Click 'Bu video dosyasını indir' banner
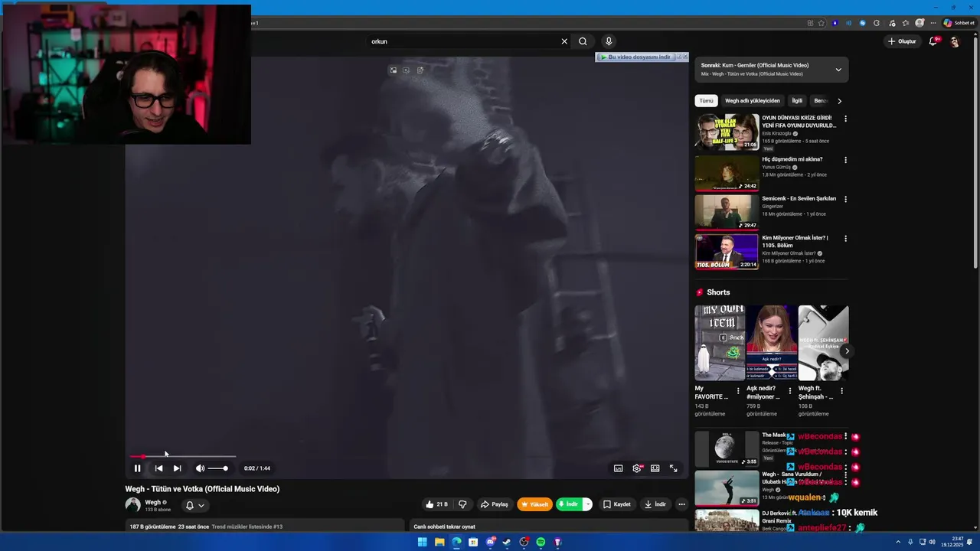The width and height of the screenshot is (980, 551). [637, 57]
